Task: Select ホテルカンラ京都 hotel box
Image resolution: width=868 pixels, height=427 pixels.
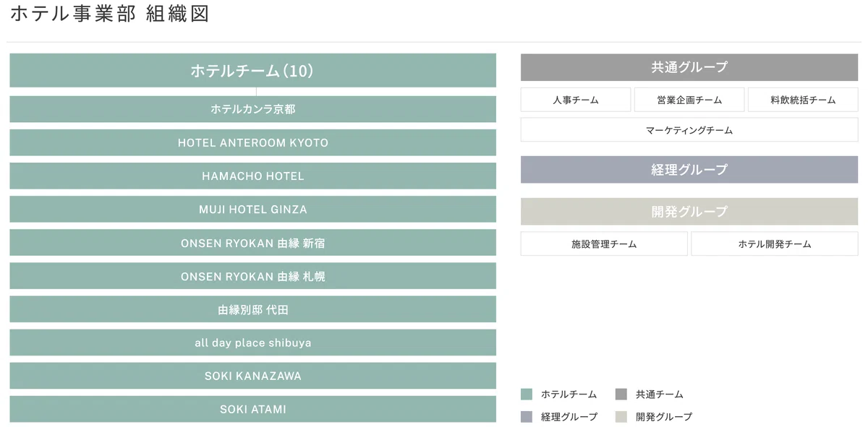Action: tap(252, 109)
